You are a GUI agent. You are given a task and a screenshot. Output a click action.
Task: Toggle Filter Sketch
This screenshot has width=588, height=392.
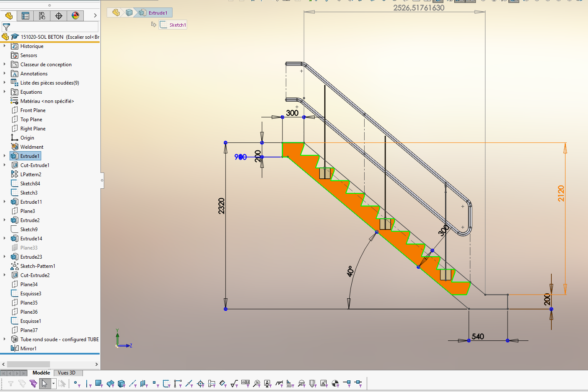167,384
